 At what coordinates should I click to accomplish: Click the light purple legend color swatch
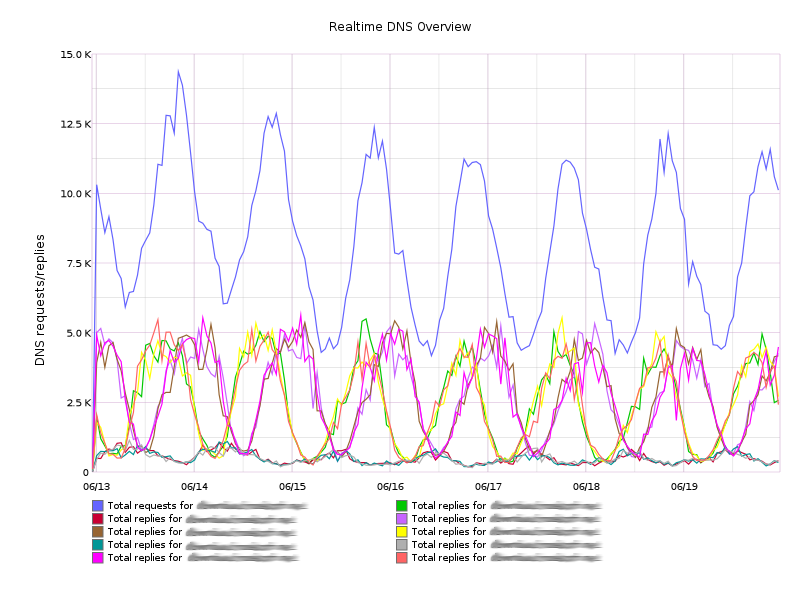click(x=402, y=519)
